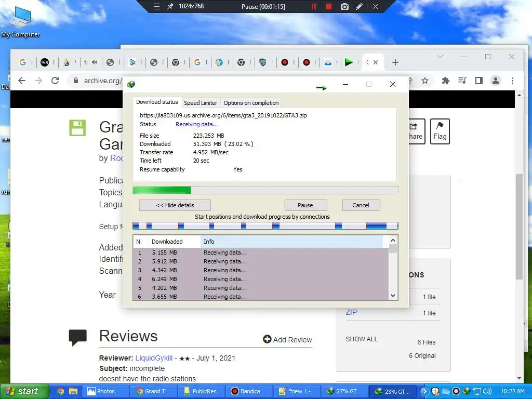View site info via the padlock icon
The width and height of the screenshot is (532, 399).
coord(76,81)
